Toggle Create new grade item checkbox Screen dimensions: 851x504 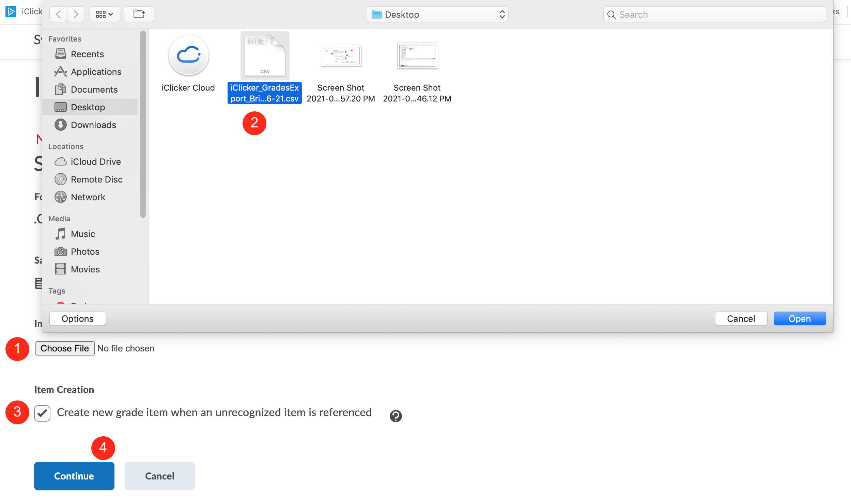coord(42,413)
